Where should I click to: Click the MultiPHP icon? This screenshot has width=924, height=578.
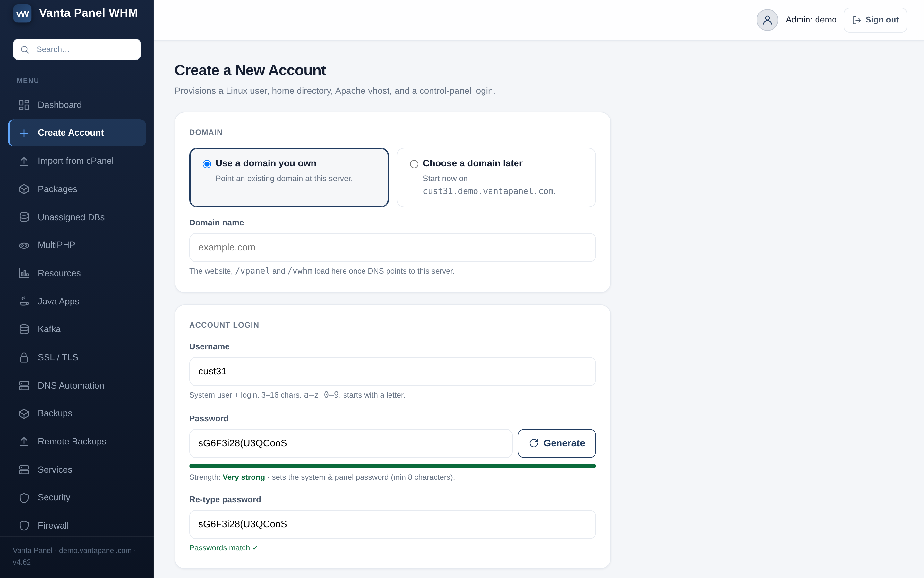pyautogui.click(x=24, y=245)
